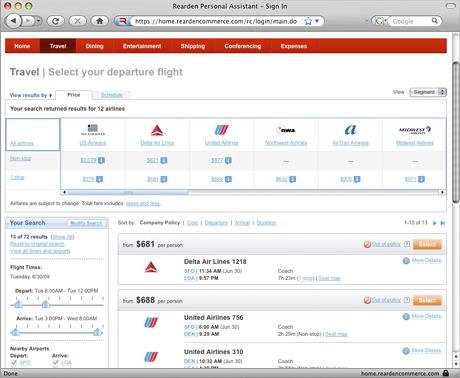This screenshot has height=378, width=460.
Task: Click help icon beside $681 Out of policy
Action: pos(407,244)
